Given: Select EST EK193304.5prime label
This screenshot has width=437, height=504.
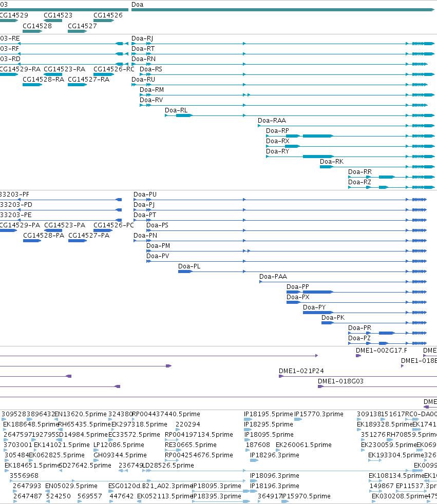Looking at the screenshot, I should pos(395,456).
